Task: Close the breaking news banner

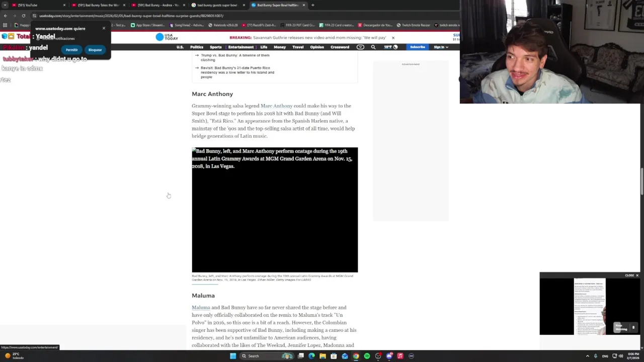Action: coord(393,38)
